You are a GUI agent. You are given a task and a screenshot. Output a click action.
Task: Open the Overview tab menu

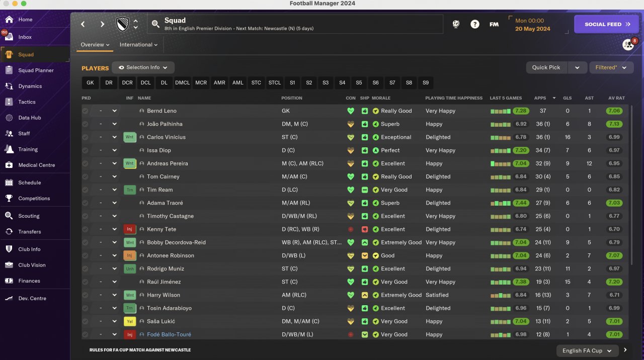click(96, 45)
